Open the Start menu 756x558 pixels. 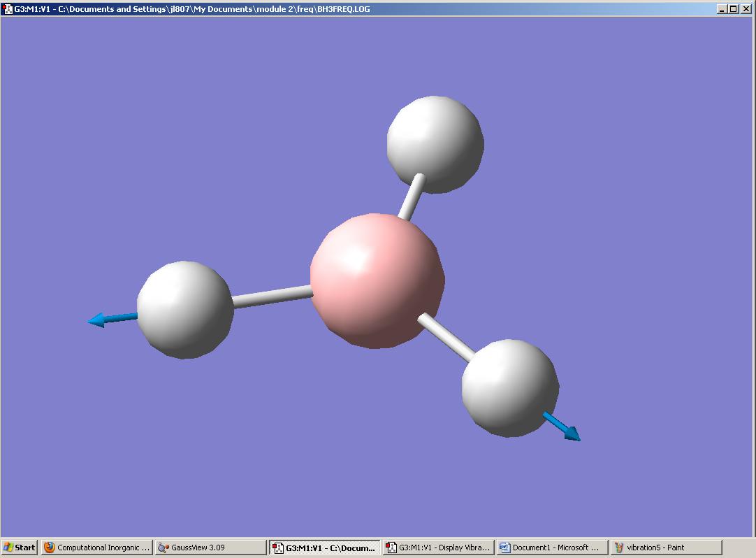pyautogui.click(x=20, y=548)
